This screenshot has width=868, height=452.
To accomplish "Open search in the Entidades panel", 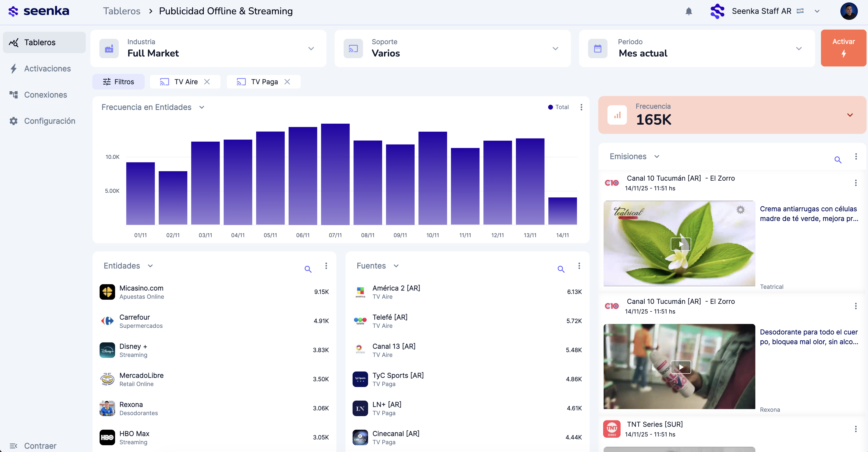I will pos(308,269).
